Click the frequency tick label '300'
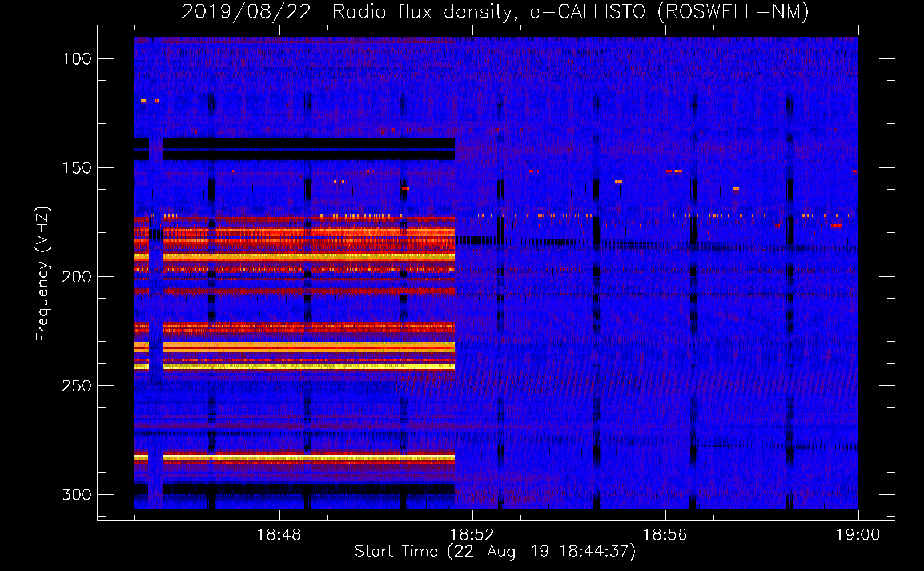Screen dimensions: 924x571 click(x=77, y=494)
